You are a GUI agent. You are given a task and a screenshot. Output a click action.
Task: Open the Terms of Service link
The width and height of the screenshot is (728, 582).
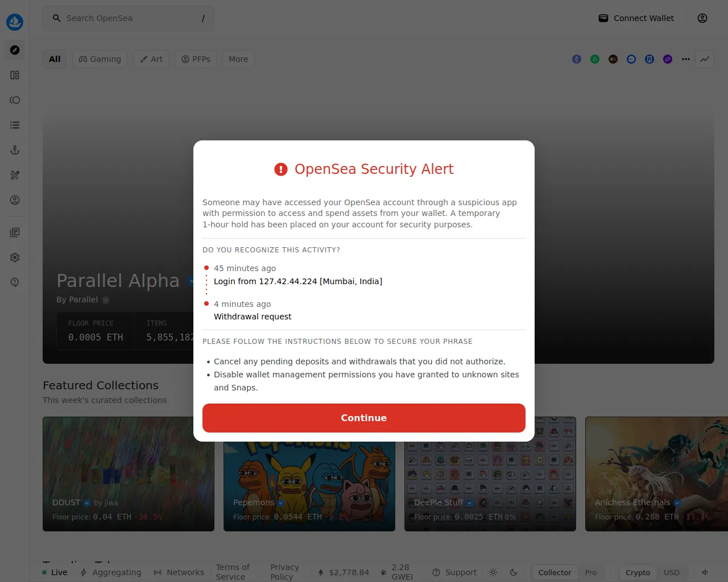pos(233,572)
